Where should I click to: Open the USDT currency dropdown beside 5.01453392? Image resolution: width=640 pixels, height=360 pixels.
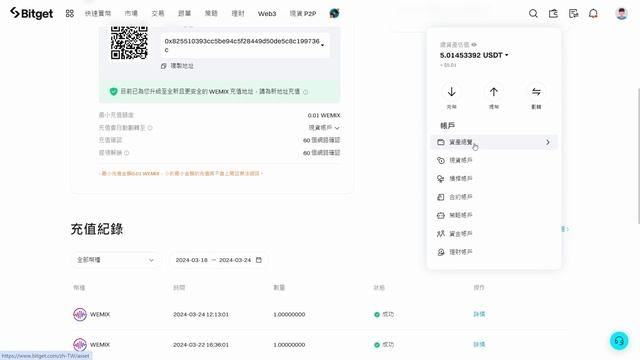coord(507,55)
